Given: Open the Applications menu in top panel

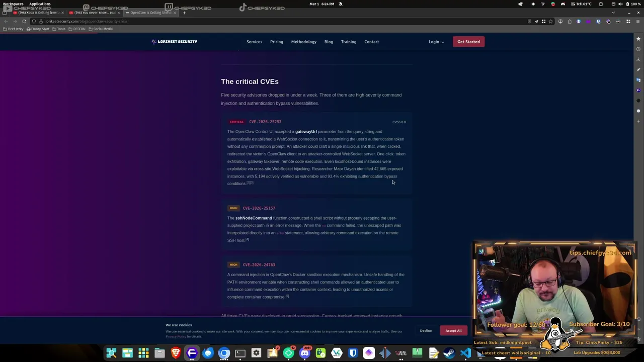Looking at the screenshot, I should point(40,4).
